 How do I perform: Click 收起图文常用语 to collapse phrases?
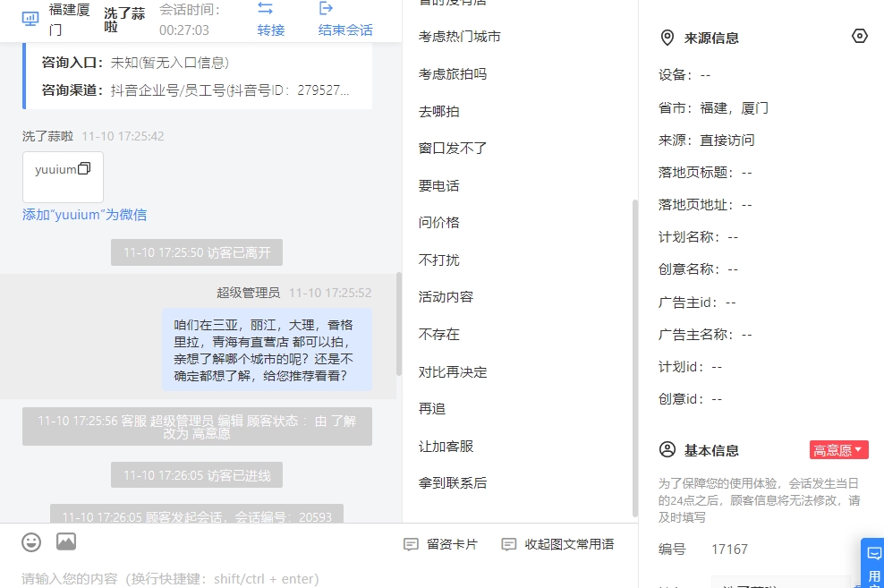tap(569, 544)
